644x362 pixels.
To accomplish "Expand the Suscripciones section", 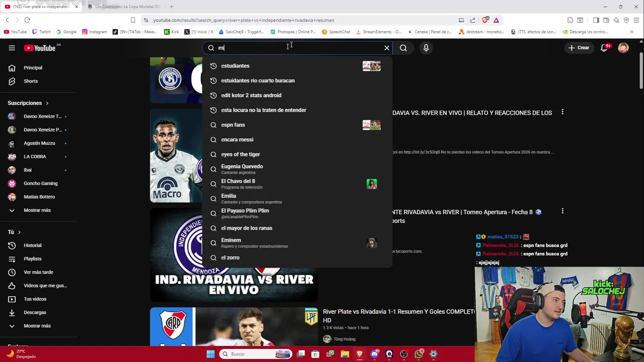I will (x=28, y=103).
